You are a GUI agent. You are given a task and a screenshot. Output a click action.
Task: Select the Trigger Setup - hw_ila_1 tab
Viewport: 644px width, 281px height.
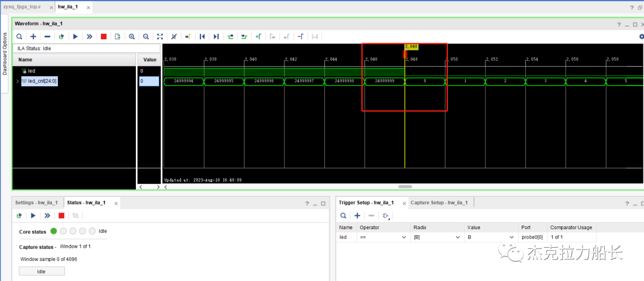point(366,202)
